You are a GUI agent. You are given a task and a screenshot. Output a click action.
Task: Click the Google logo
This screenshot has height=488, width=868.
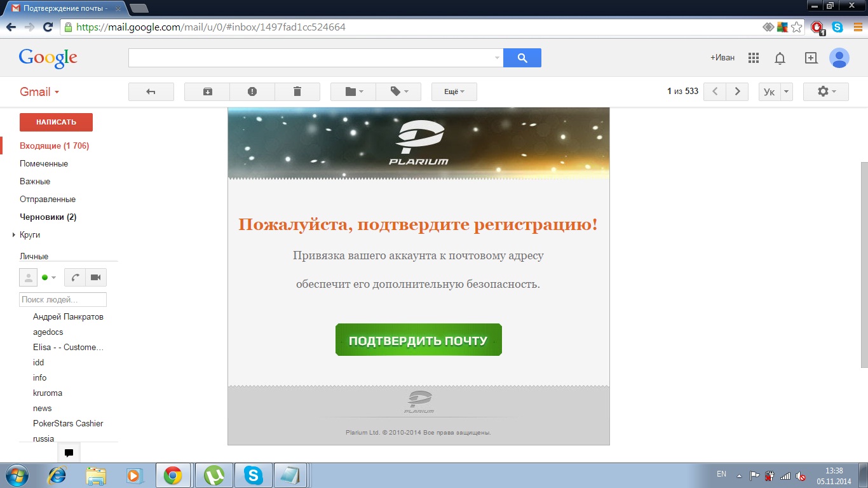click(x=48, y=58)
